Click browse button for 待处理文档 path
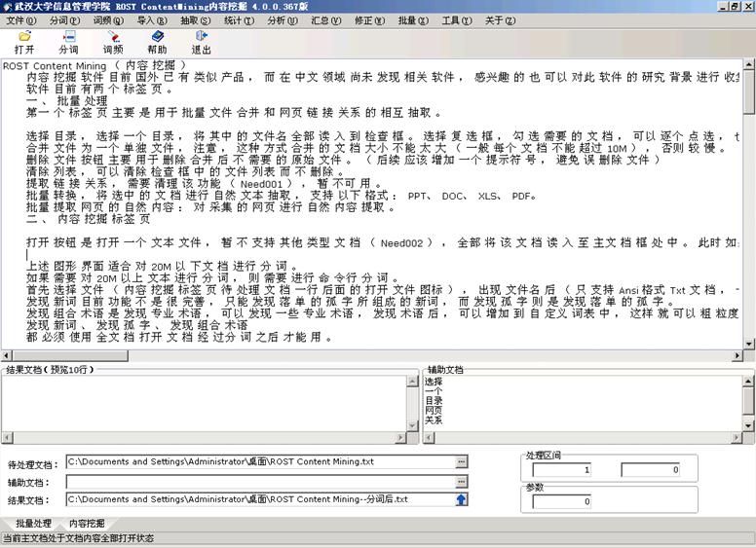The height and width of the screenshot is (548, 756). coord(462,461)
